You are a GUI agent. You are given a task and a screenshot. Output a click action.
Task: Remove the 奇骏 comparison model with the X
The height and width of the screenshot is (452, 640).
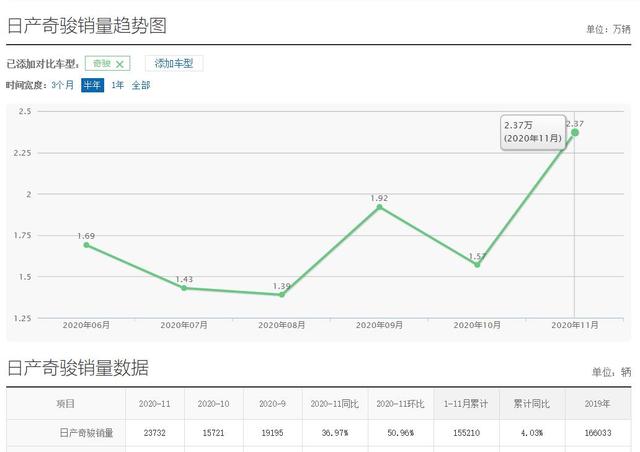[120, 64]
